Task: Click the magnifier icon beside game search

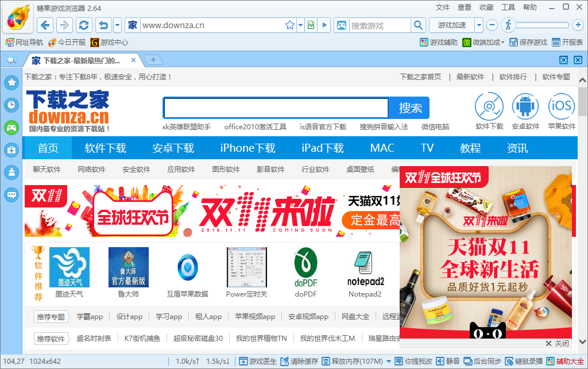Action: click(x=419, y=25)
